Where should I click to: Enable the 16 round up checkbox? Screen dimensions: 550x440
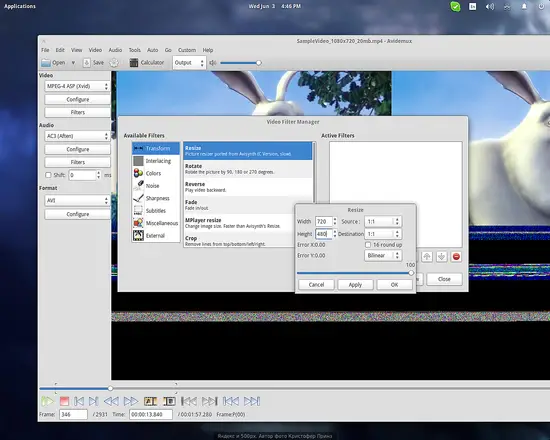(x=368, y=245)
